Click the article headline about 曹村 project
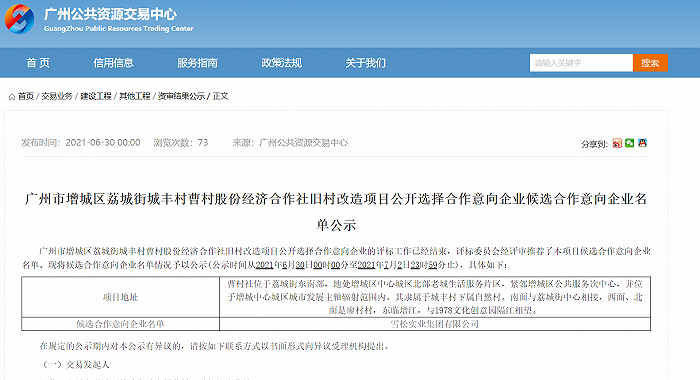The height and width of the screenshot is (380, 700). click(336, 212)
